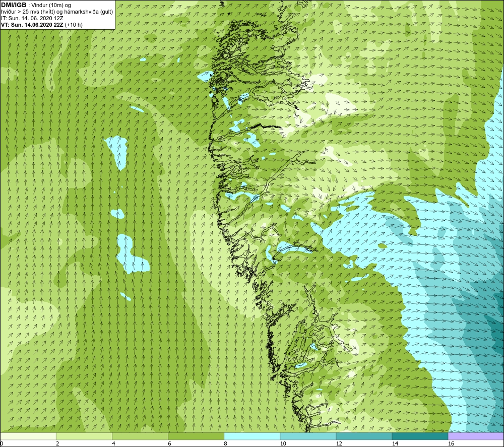Select the above-16 m/s purple swatch
504x447 pixels.
point(476,436)
